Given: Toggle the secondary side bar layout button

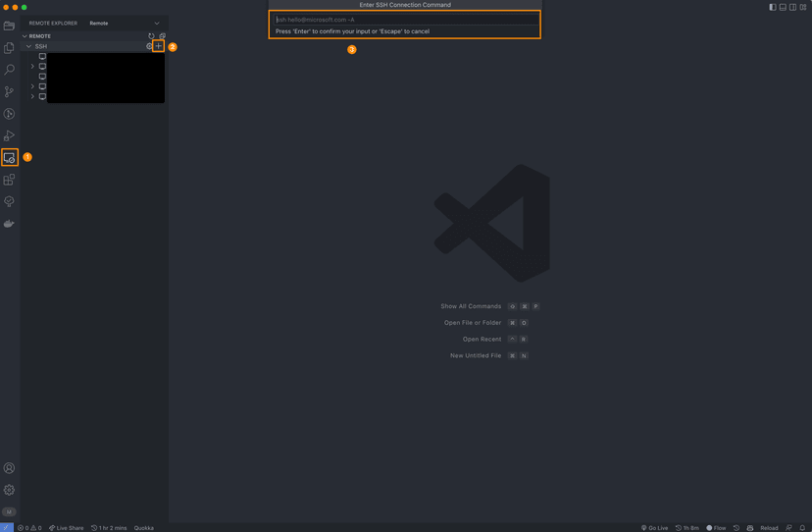Looking at the screenshot, I should point(793,7).
